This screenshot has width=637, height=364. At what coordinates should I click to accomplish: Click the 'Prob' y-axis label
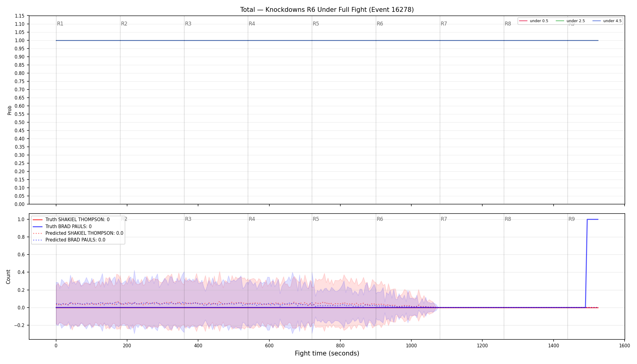[9, 110]
